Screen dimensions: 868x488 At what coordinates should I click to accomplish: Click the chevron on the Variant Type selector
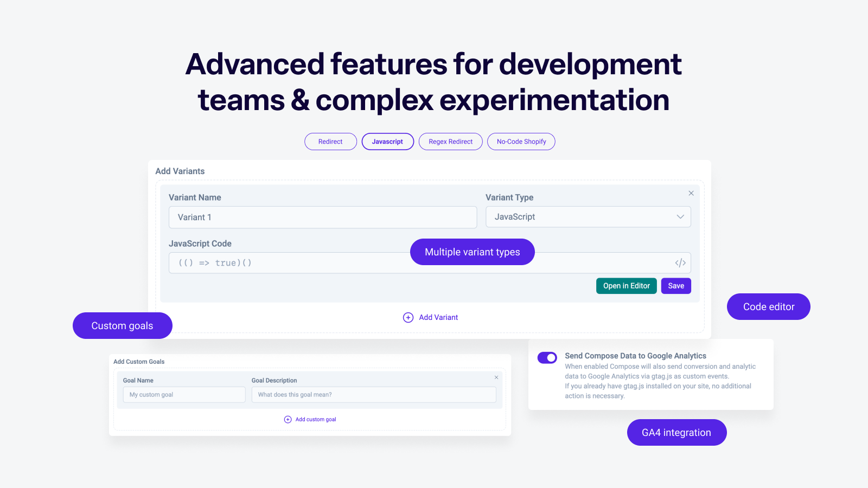(x=680, y=217)
